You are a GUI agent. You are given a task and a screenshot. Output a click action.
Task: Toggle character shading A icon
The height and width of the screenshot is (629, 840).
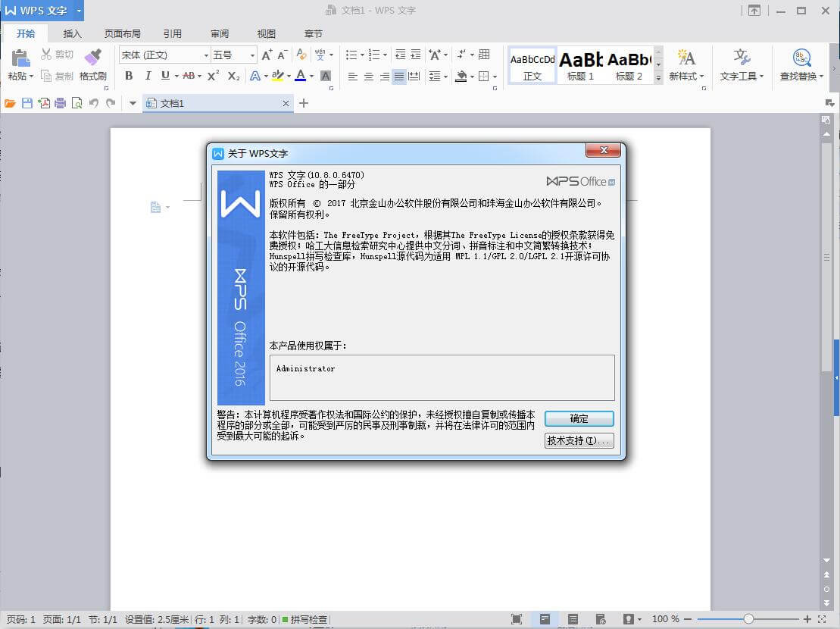pos(325,76)
